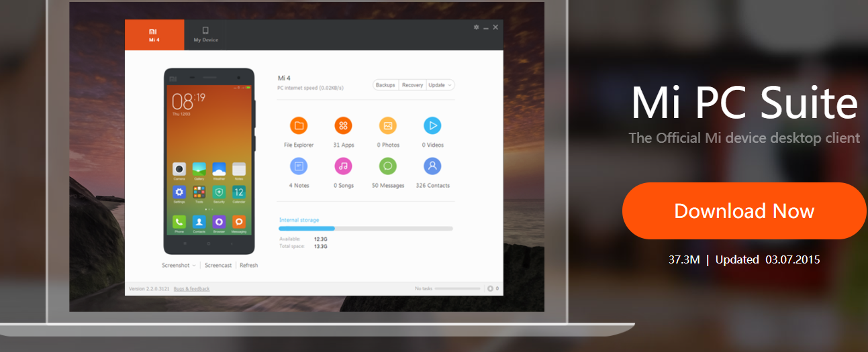The image size is (868, 352).
Task: Open the Bugs & feedback link
Action: pos(191,289)
